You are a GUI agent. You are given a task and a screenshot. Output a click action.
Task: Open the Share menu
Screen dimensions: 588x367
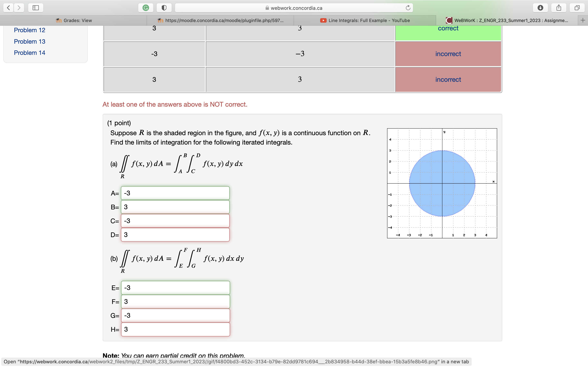tap(559, 8)
